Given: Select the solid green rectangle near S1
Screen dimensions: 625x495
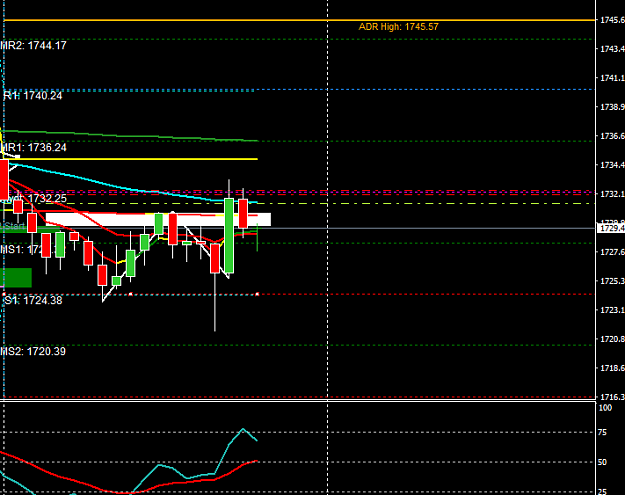Looking at the screenshot, I should (16, 277).
